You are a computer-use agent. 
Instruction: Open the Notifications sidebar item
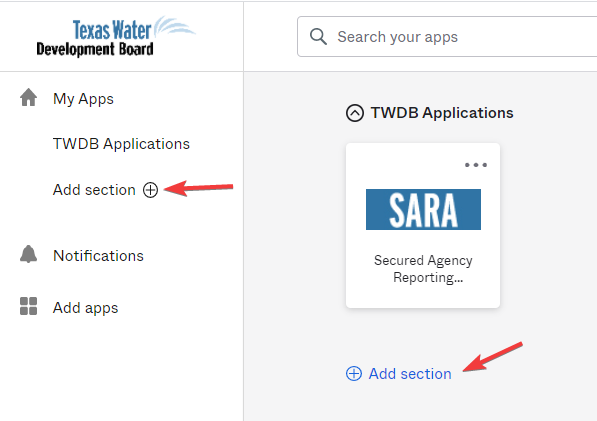(x=99, y=256)
